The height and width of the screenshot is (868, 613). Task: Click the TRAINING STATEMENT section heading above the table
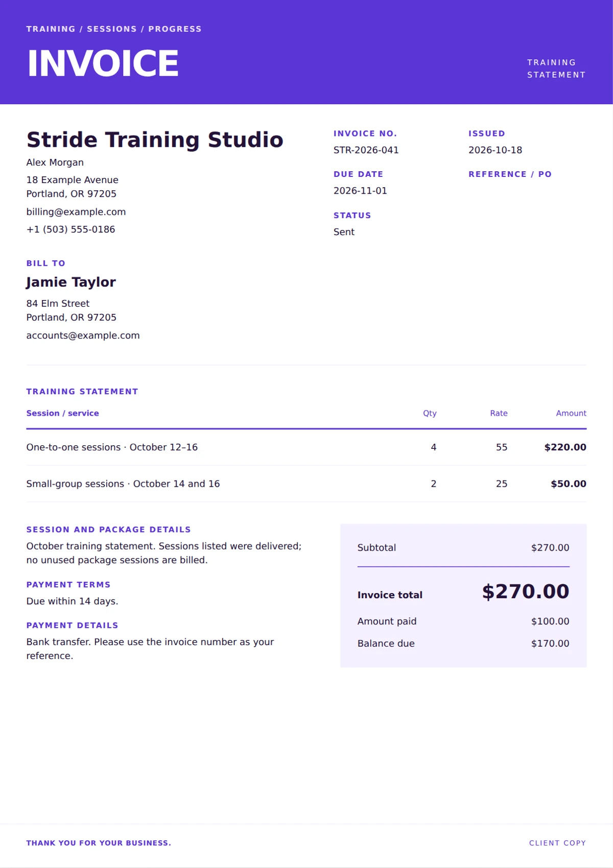click(82, 392)
